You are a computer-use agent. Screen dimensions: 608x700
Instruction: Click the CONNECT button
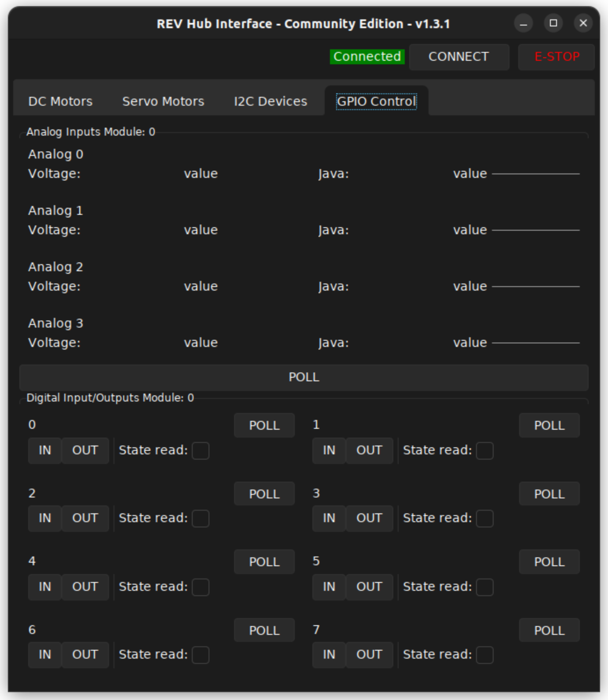pos(459,57)
